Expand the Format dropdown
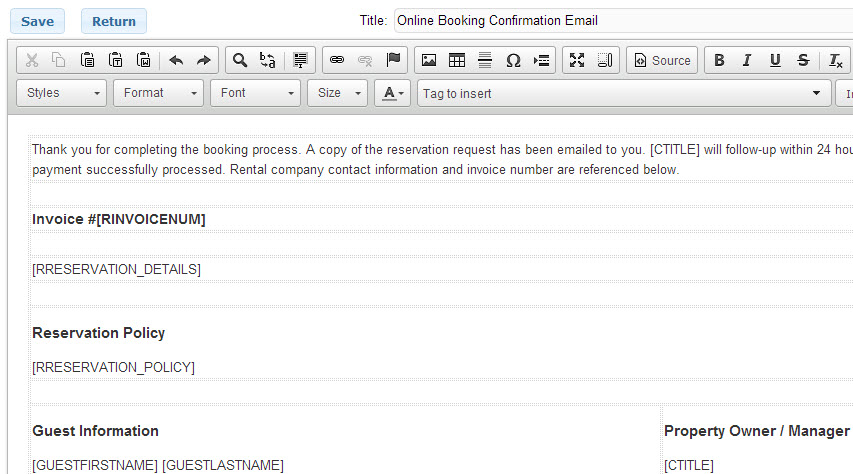 pos(159,93)
